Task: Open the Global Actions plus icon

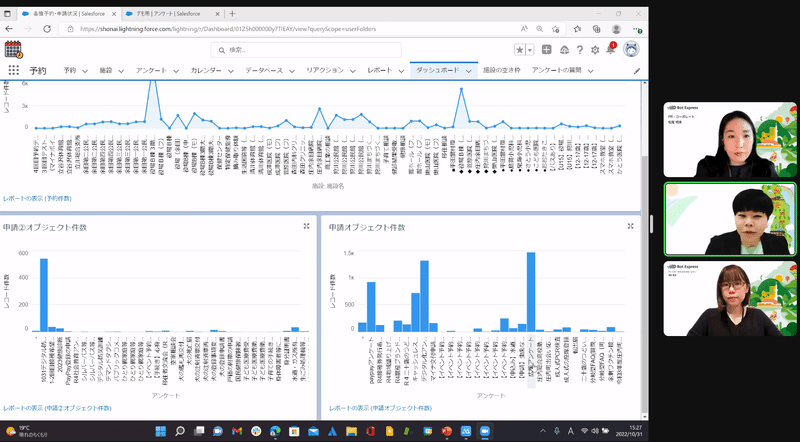Action: pyautogui.click(x=546, y=50)
